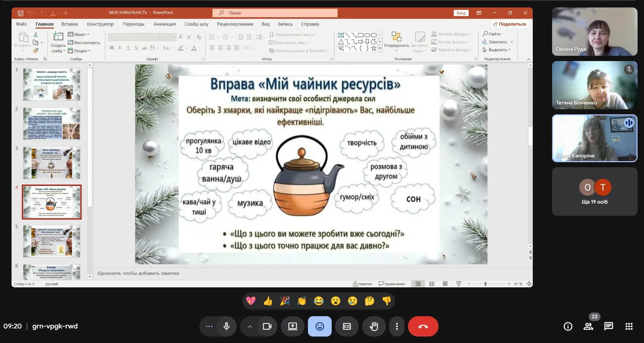Open meeting details info icon

pos(568,326)
